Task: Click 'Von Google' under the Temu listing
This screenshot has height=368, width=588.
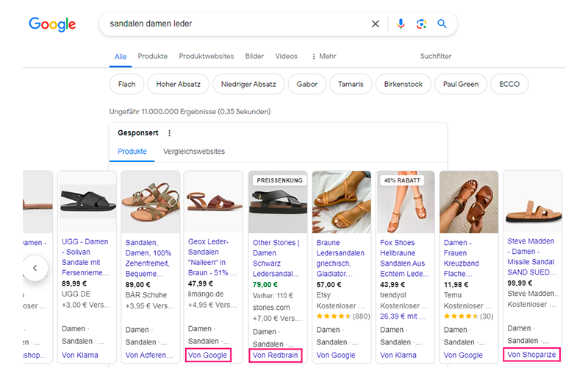Action: tap(463, 355)
